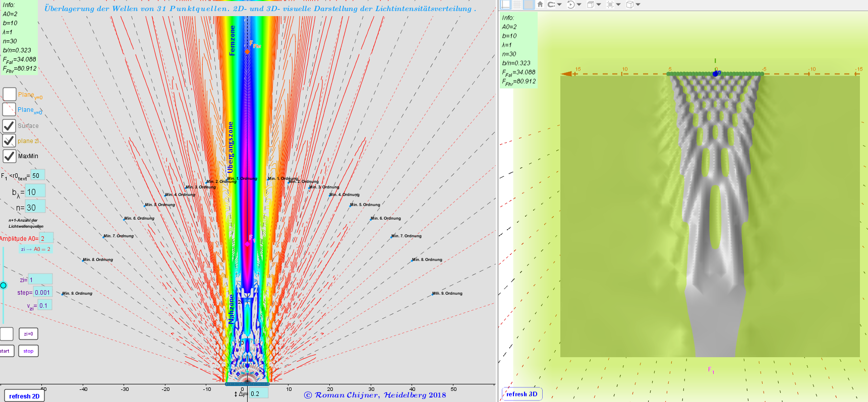Click the orange F_Fhr point in the 2D view

[x=247, y=51]
